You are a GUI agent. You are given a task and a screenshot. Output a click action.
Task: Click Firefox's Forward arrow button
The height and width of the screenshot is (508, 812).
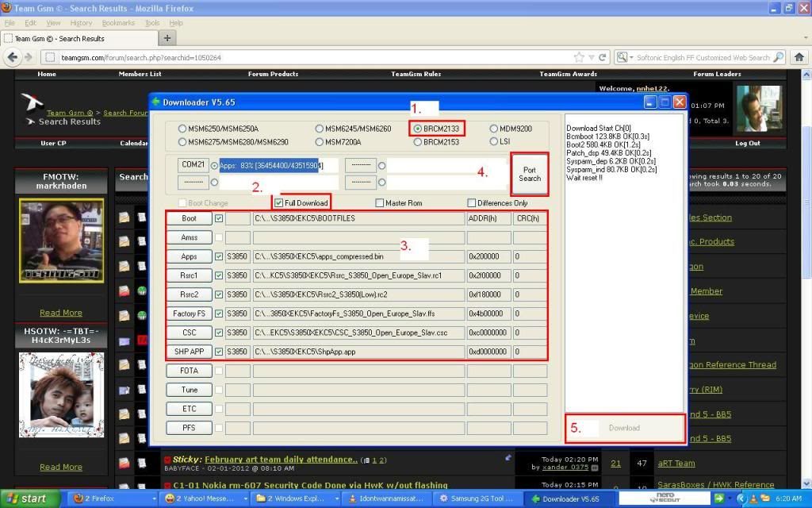click(x=28, y=57)
